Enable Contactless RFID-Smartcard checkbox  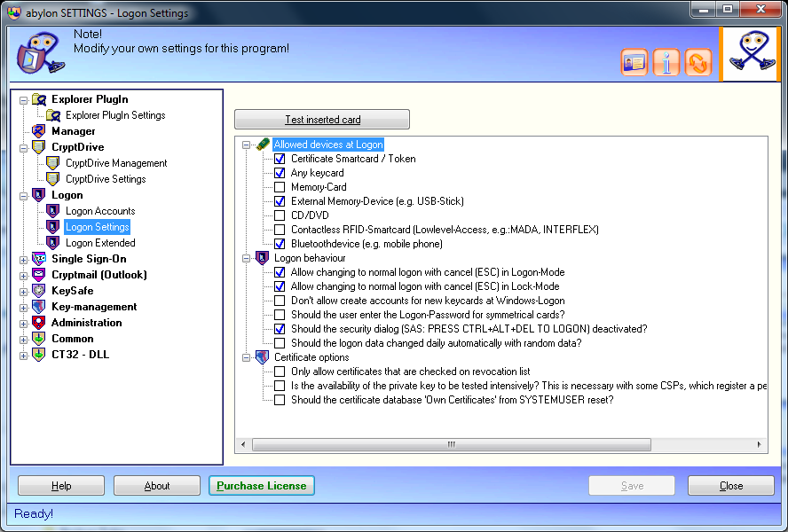(x=280, y=230)
